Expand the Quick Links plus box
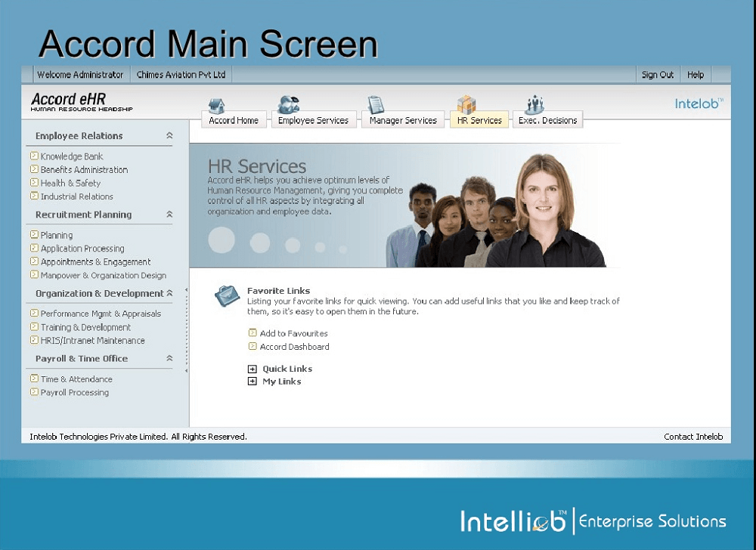The image size is (756, 550). [253, 369]
